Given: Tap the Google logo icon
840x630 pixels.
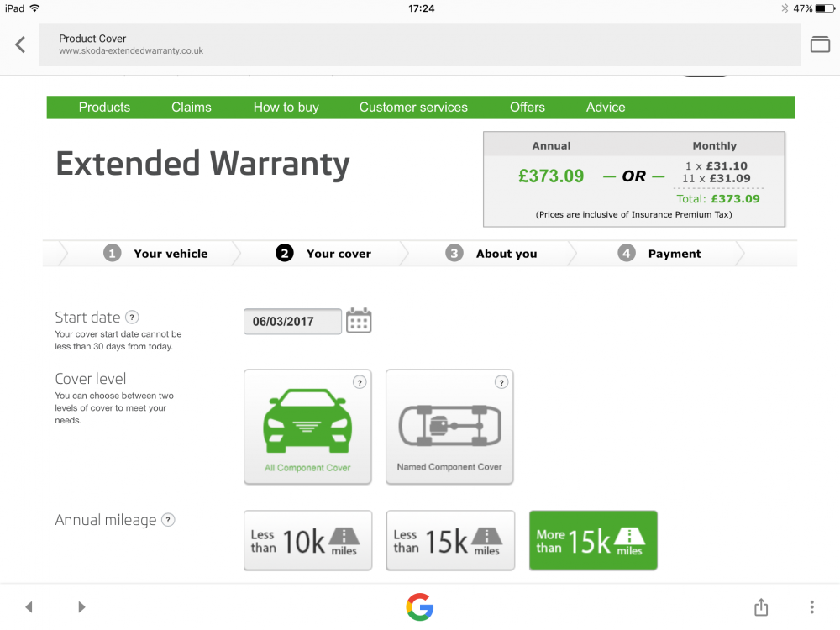Looking at the screenshot, I should [419, 607].
